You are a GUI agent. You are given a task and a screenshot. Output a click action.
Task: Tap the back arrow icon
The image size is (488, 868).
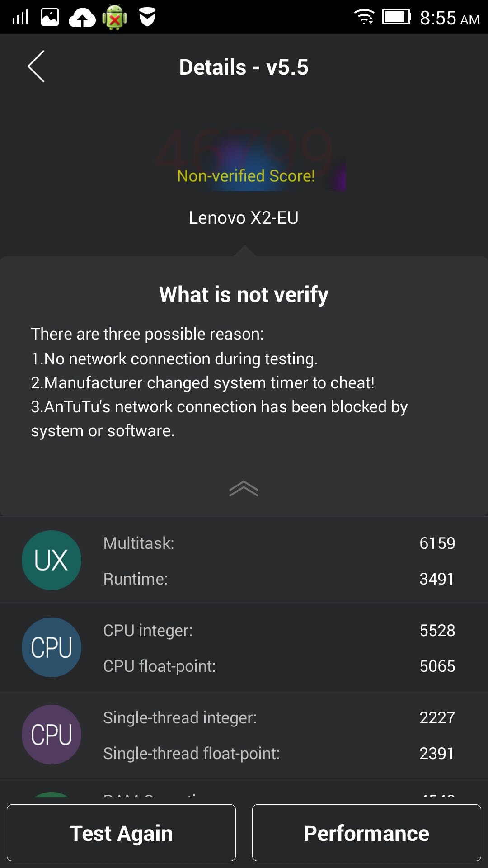[36, 66]
